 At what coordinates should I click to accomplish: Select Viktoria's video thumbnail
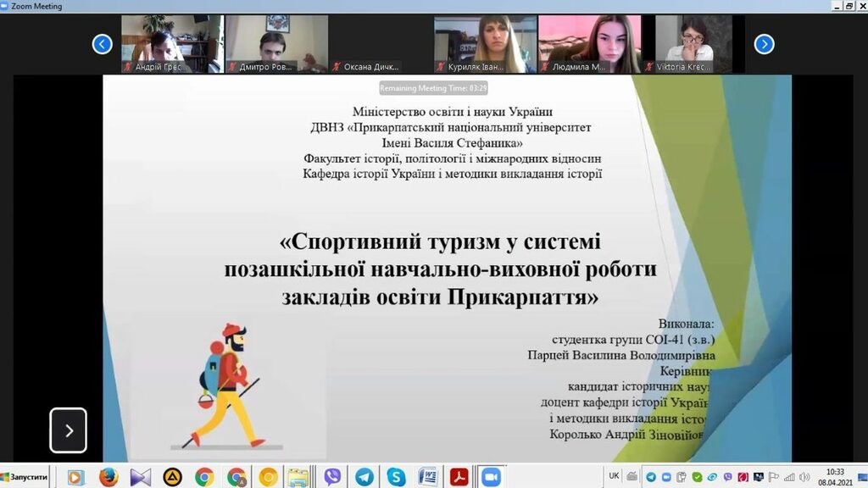(693, 44)
